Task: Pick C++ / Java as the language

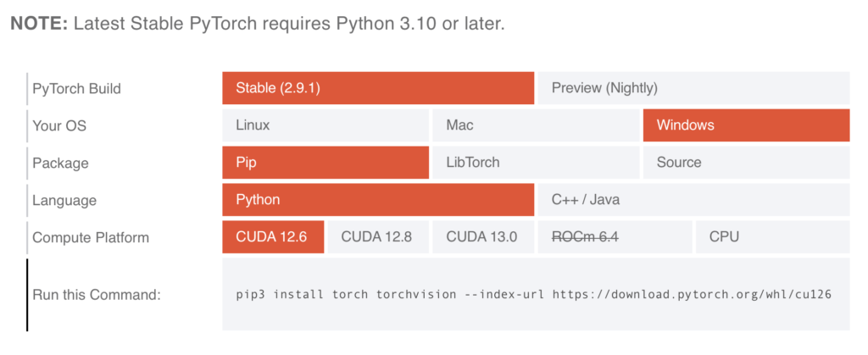Action: (x=693, y=200)
